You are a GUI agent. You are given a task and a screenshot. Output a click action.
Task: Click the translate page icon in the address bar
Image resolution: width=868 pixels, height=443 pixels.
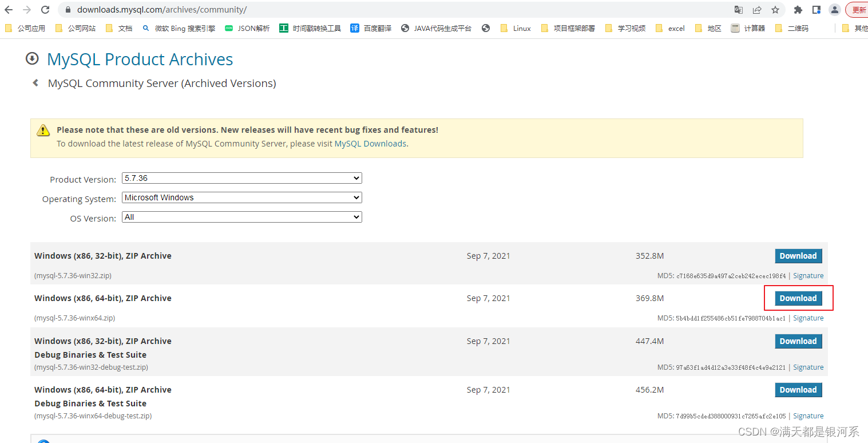pos(739,10)
